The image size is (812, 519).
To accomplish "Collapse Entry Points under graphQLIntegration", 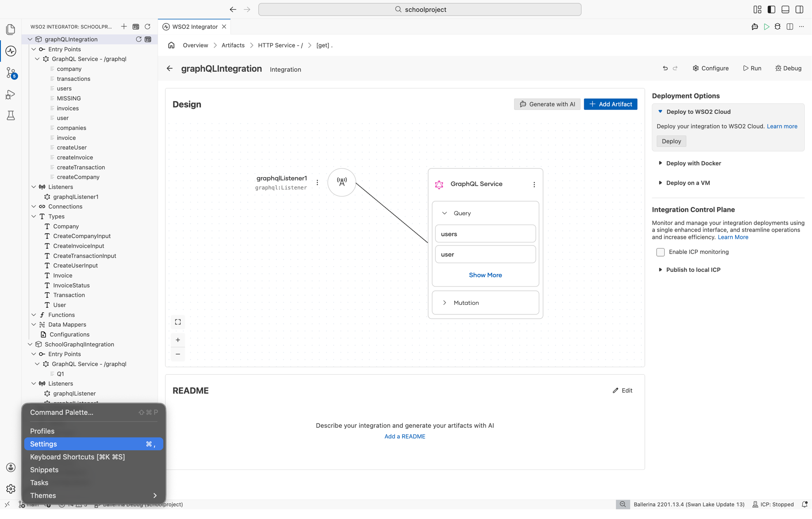I will coord(34,49).
